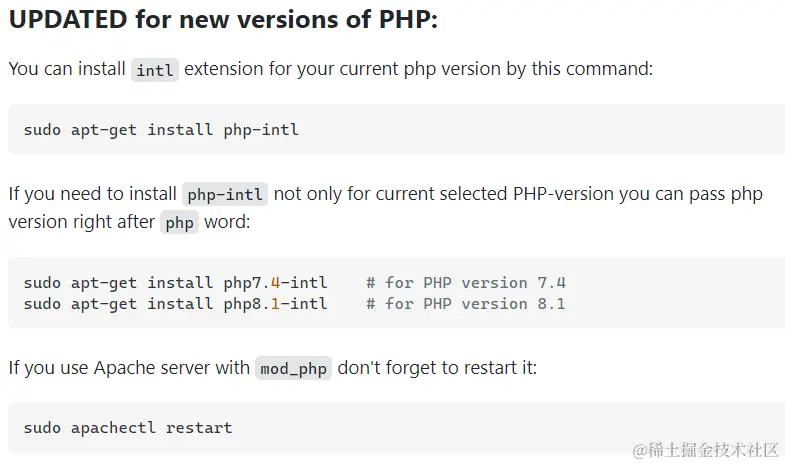This screenshot has height=465, width=785.
Task: Click the '# for PHP version 8.1' comment
Action: pyautogui.click(x=466, y=304)
